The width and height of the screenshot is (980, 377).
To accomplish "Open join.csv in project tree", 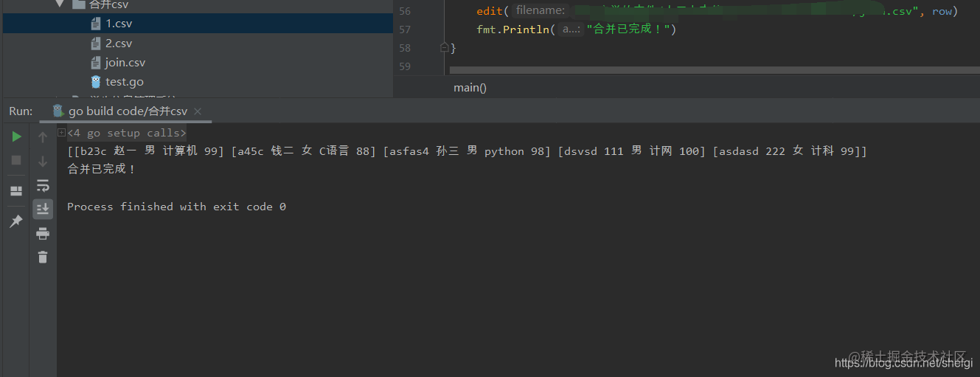I will coord(125,63).
